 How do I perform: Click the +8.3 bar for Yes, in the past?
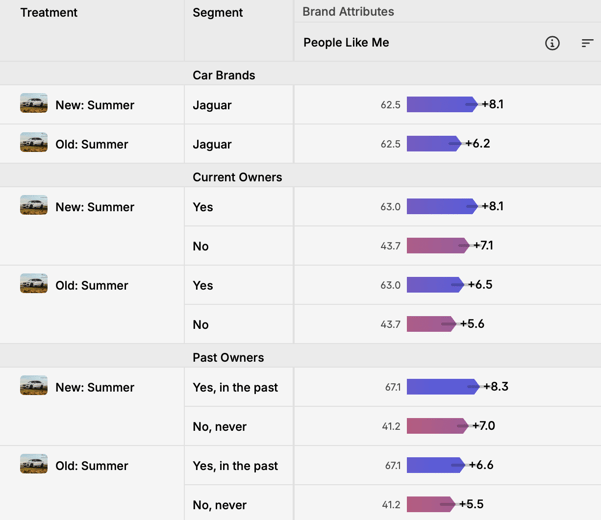[443, 387]
